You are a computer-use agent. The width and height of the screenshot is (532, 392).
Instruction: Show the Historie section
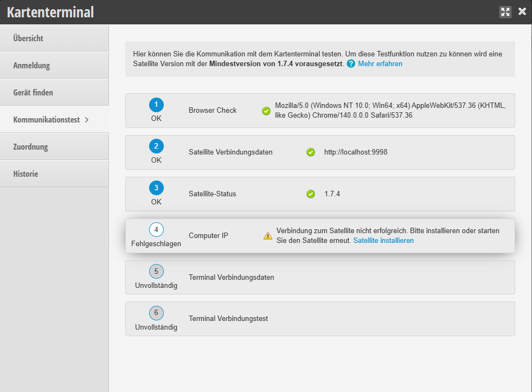25,174
